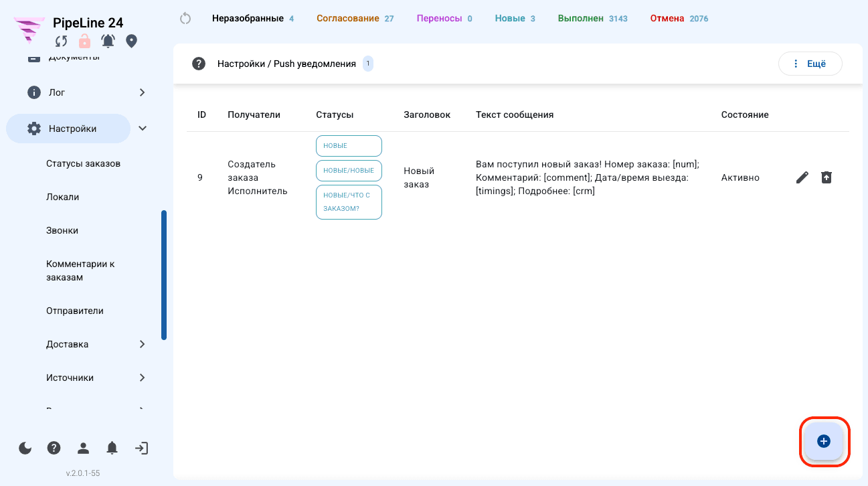Image resolution: width=868 pixels, height=486 pixels.
Task: Click the Настройки gear icon in sidebar
Action: click(34, 129)
